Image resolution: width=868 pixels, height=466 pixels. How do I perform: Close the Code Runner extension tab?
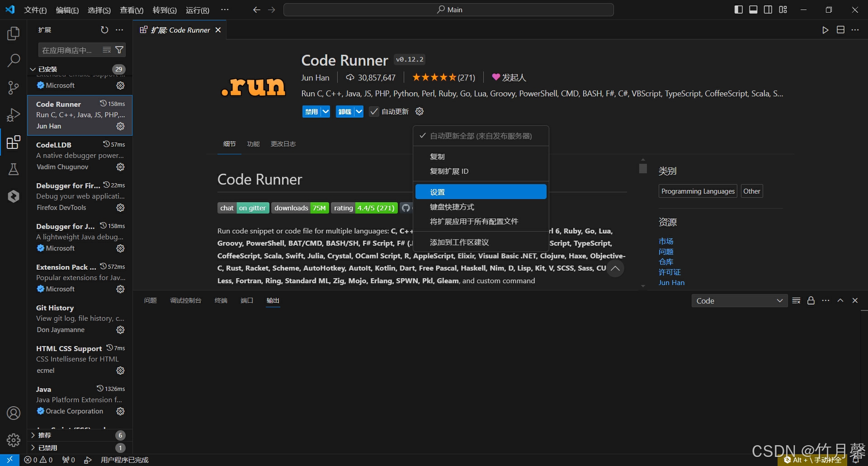218,30
